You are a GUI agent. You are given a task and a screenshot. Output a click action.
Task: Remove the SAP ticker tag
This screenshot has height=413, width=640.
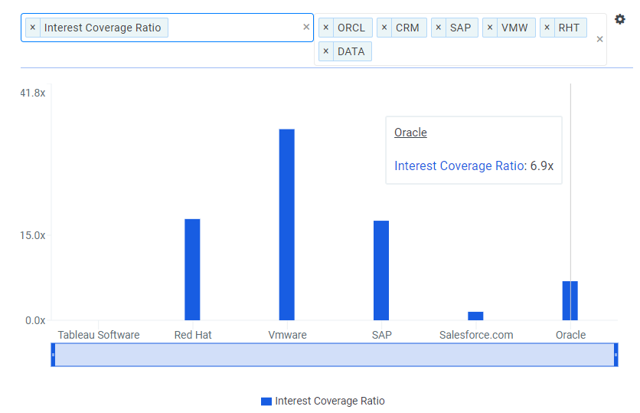(438, 28)
